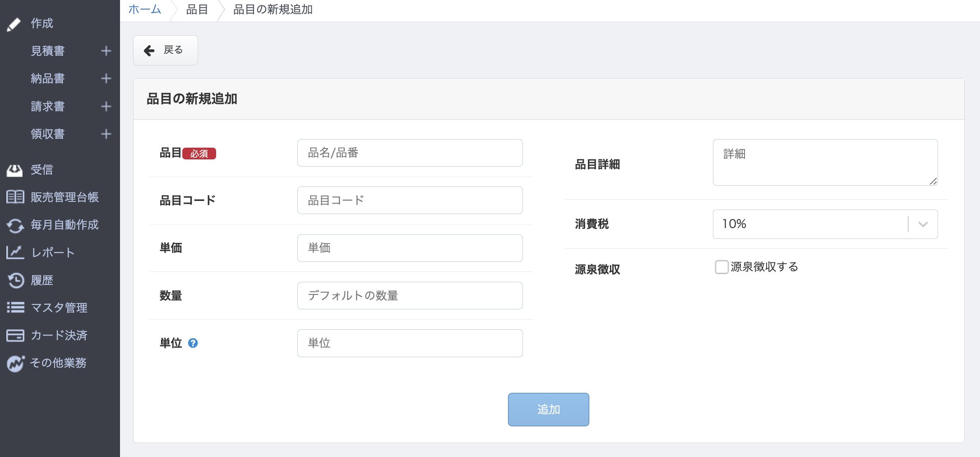
Task: Click the plus icon next to 請求書
Action: [106, 107]
